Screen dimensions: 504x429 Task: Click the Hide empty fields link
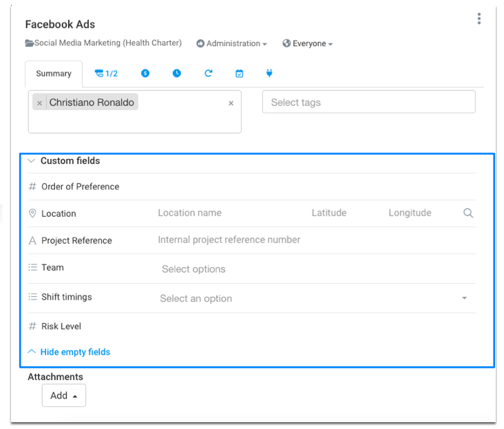click(x=75, y=352)
